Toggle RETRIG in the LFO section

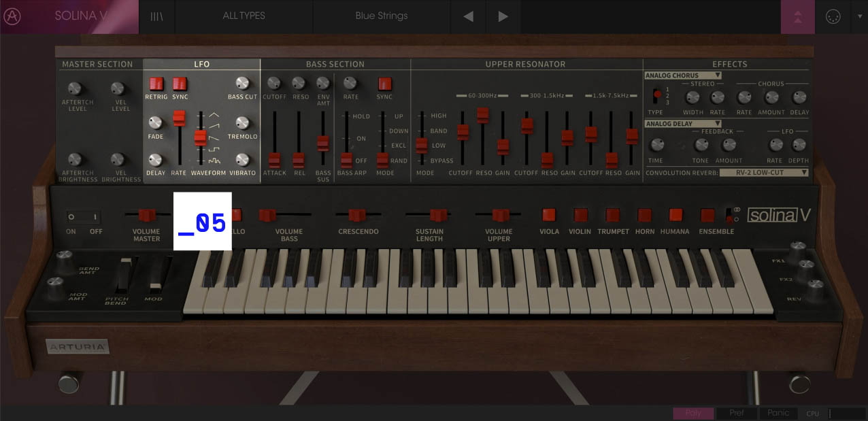point(156,85)
